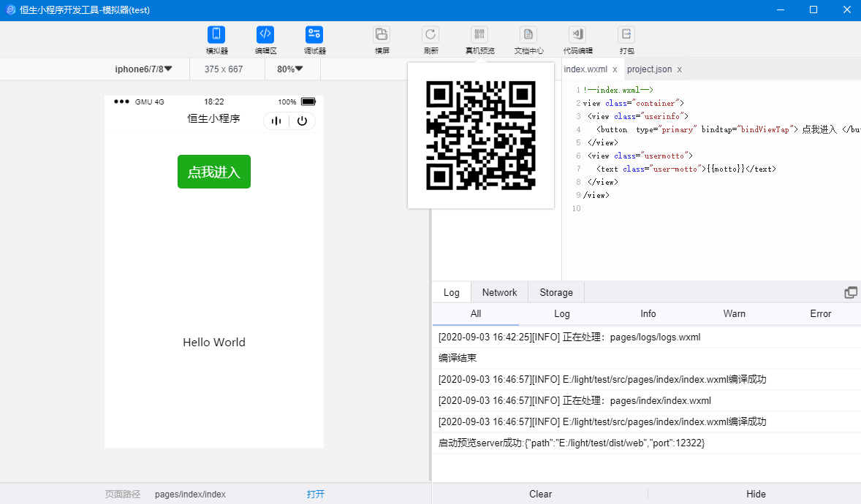Close the index.wxml tab
This screenshot has width=861, height=504.
[615, 69]
